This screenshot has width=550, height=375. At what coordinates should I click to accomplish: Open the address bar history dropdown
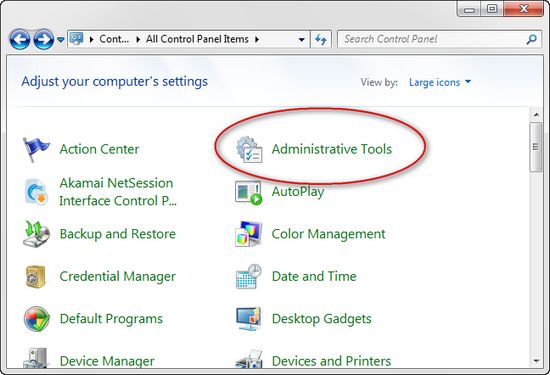coord(301,39)
